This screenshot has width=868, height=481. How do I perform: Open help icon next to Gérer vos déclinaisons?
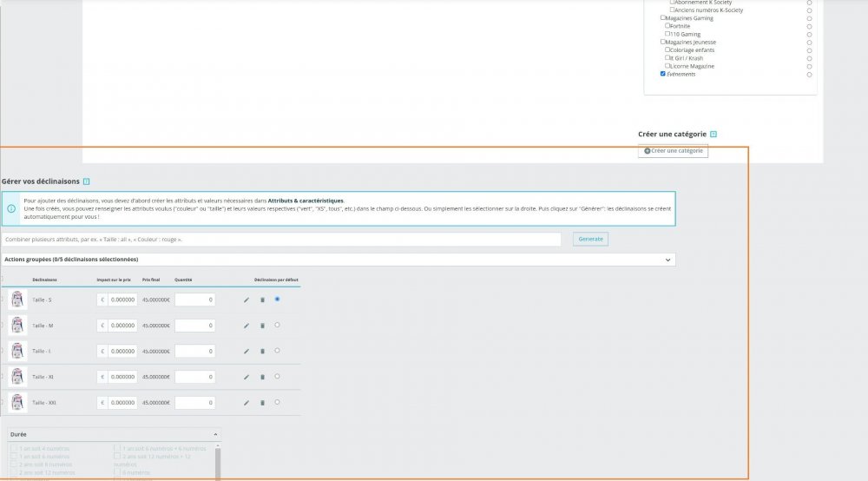(86, 181)
